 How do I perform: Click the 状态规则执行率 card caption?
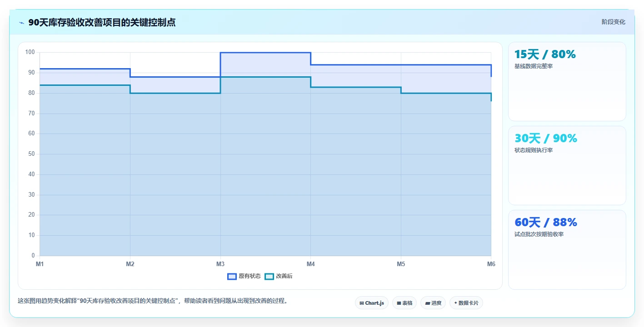coord(534,150)
